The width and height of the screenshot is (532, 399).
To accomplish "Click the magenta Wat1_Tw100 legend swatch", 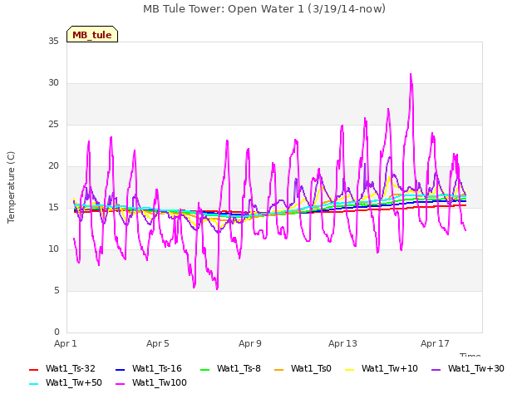I will click(120, 384).
